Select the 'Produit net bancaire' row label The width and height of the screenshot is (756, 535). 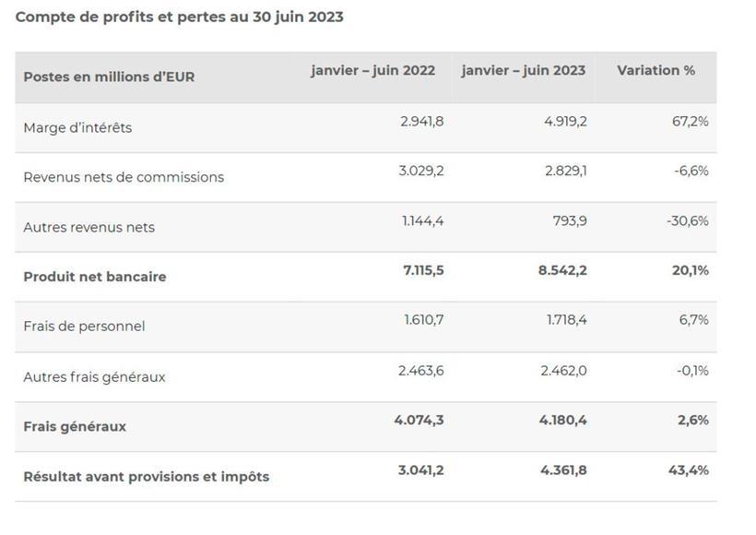coord(95,277)
